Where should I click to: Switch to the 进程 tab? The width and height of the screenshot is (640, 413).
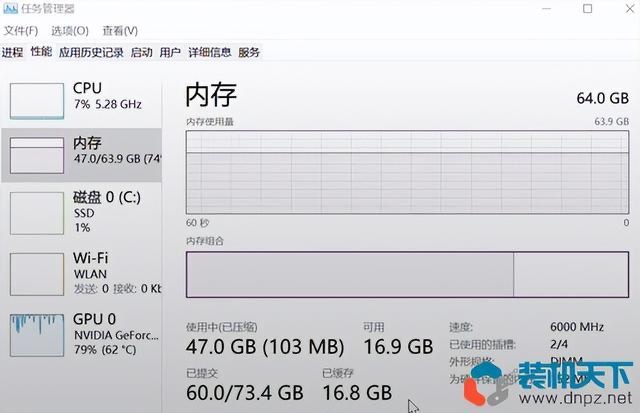pyautogui.click(x=12, y=52)
